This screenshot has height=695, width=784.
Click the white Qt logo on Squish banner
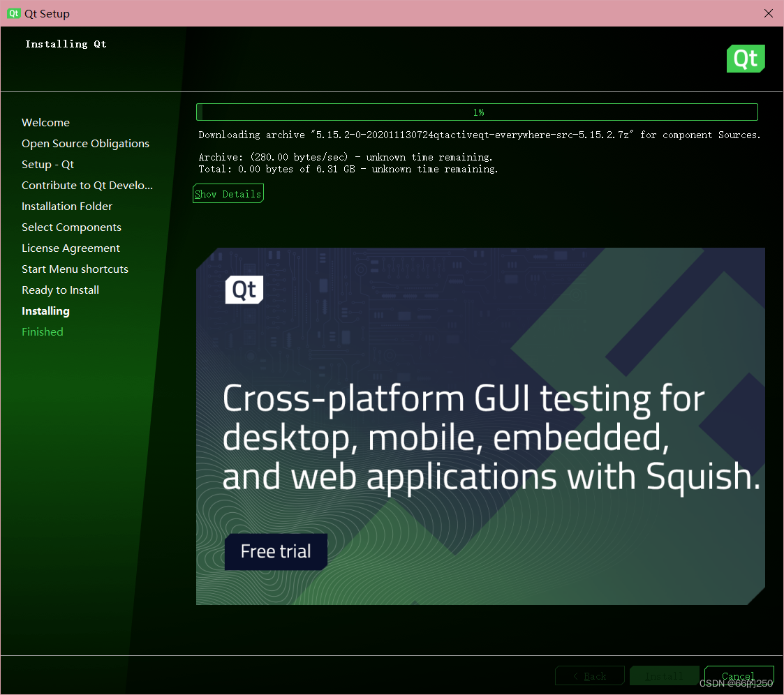244,290
